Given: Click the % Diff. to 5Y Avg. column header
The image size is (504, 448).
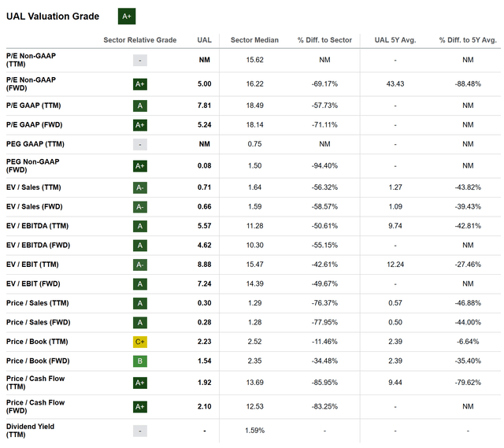Looking at the screenshot, I should [468, 40].
